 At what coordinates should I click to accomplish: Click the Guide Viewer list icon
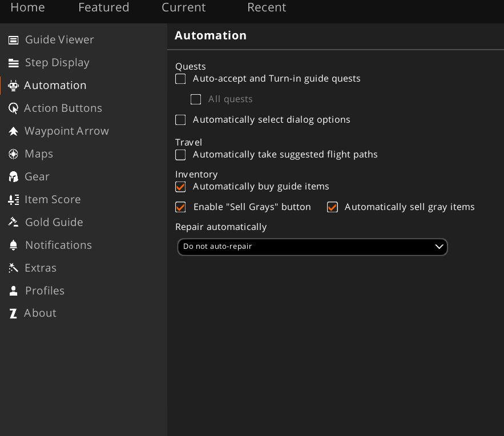click(x=13, y=40)
